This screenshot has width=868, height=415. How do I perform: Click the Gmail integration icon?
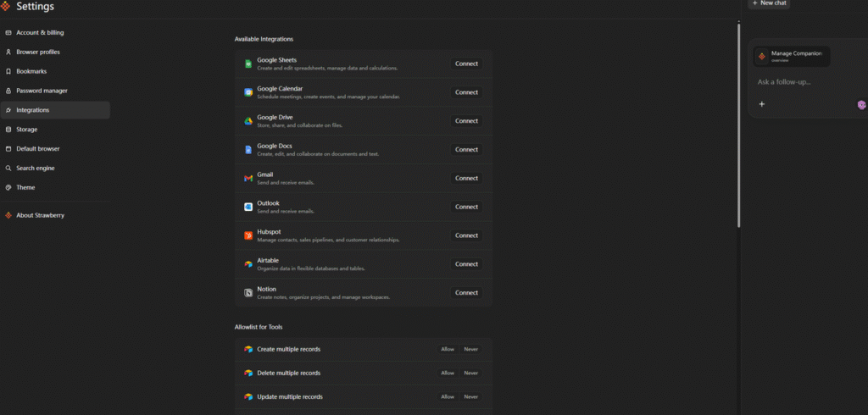(248, 178)
